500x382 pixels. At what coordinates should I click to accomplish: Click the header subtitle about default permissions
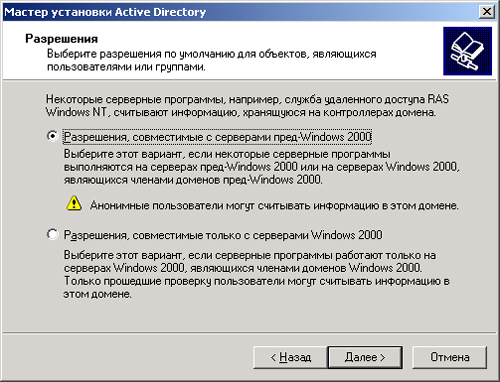click(x=212, y=60)
